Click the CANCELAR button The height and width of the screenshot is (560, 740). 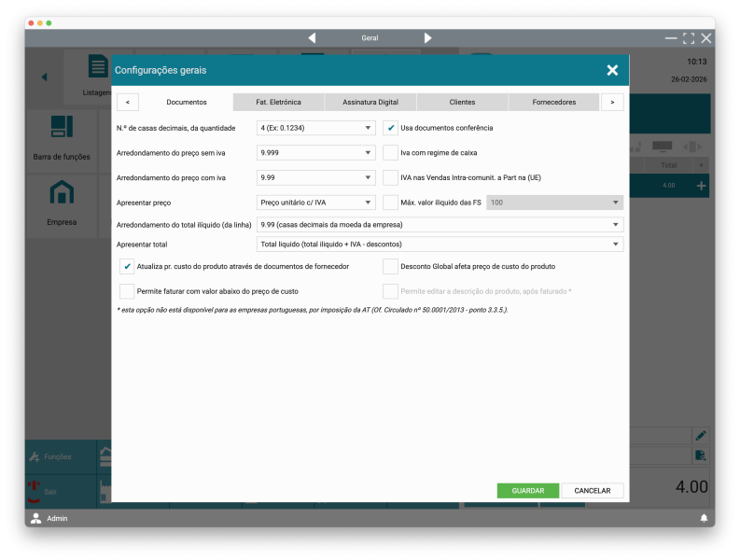point(593,491)
